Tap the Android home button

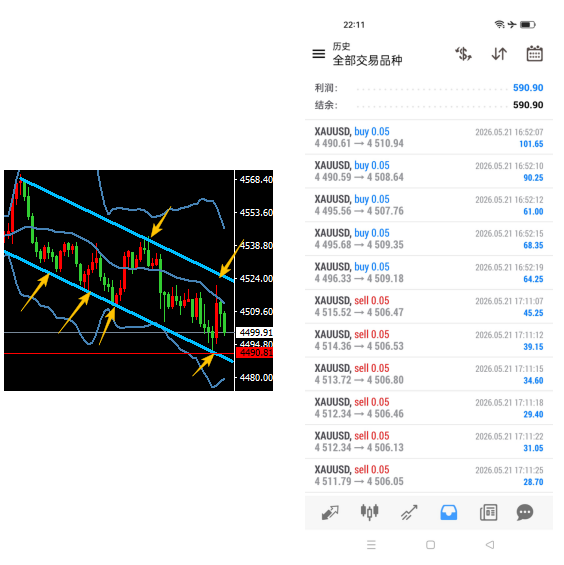tap(430, 544)
